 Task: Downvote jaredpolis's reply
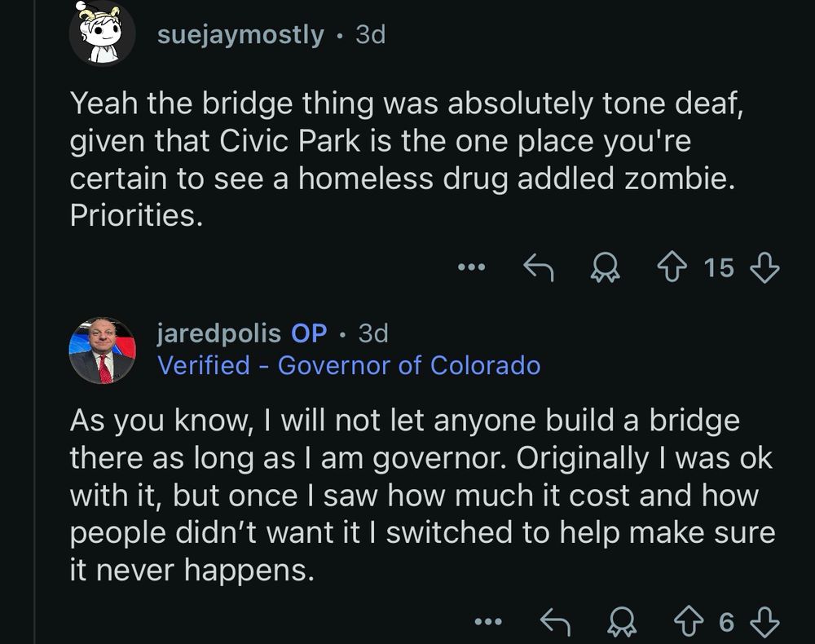pyautogui.click(x=764, y=623)
